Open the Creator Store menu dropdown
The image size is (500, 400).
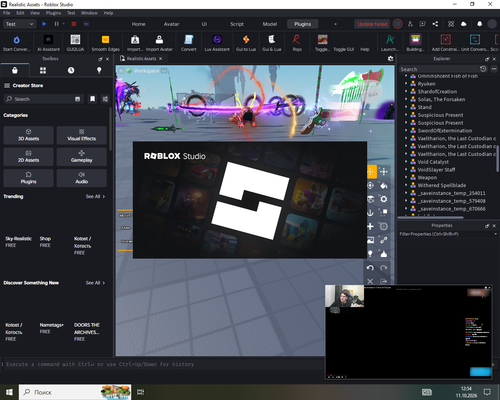coord(7,86)
